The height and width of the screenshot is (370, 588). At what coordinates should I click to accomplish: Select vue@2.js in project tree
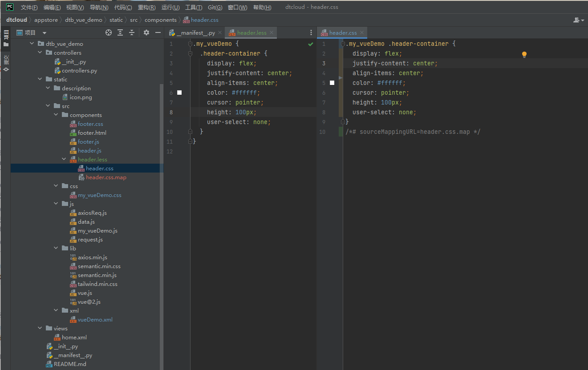click(89, 302)
